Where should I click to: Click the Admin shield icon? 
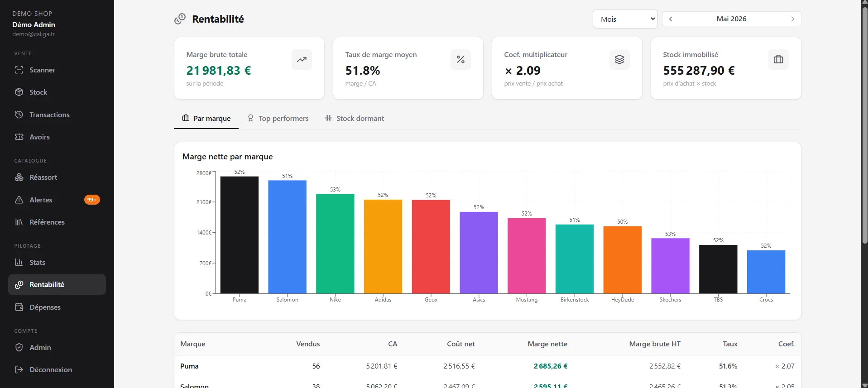(x=19, y=347)
